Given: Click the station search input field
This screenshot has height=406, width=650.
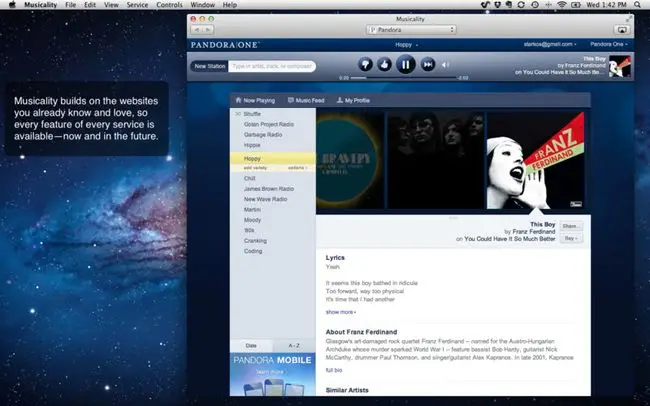Looking at the screenshot, I should 272,66.
